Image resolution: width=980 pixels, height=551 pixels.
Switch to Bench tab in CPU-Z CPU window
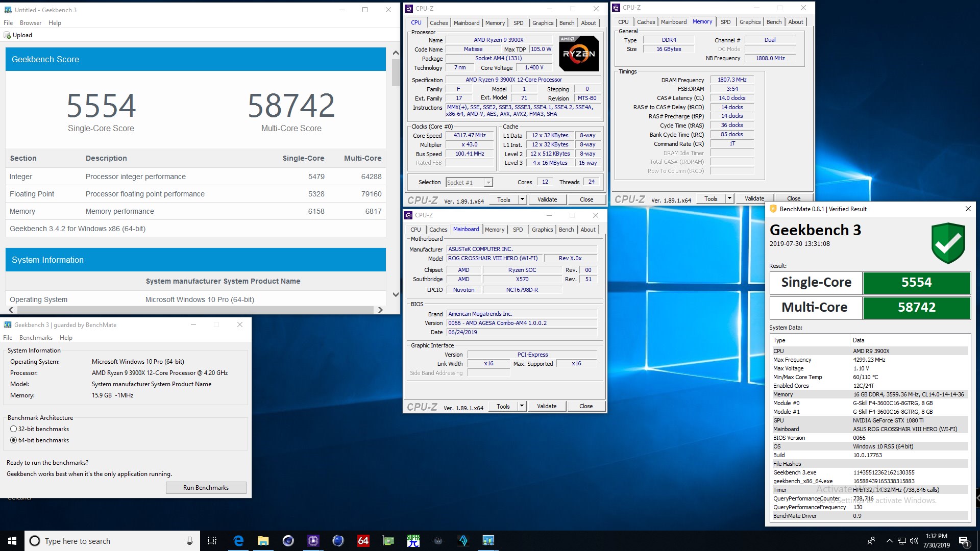point(567,23)
